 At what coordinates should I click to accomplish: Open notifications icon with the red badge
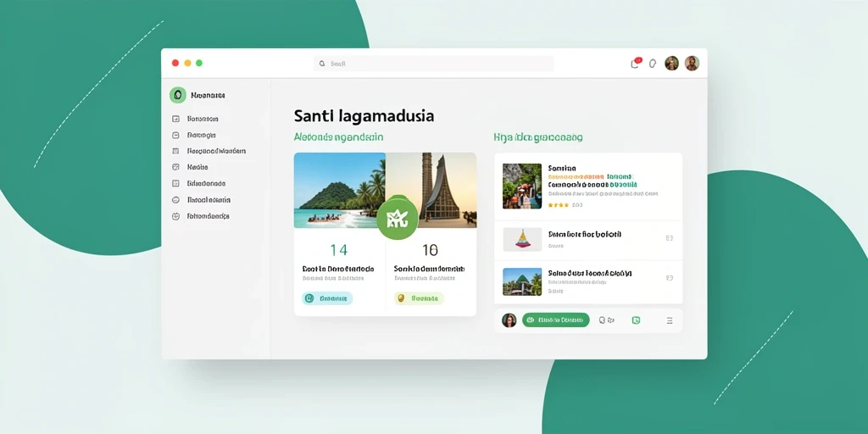636,63
